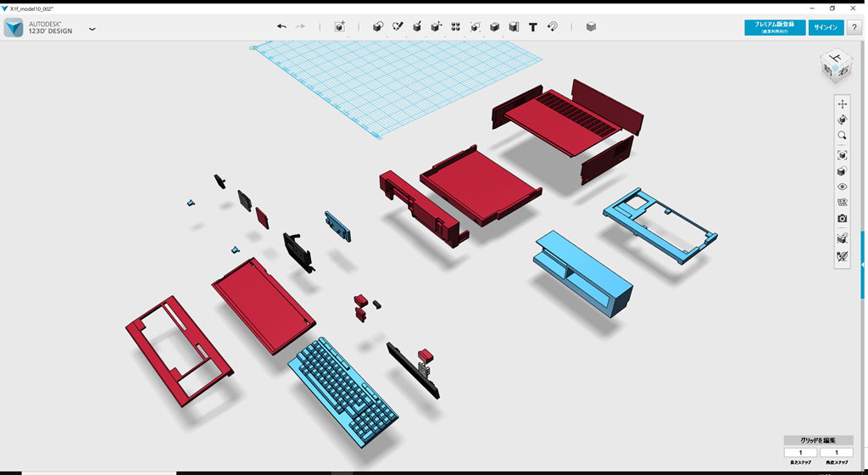Click the Snap magnet tool
This screenshot has height=475, width=868.
point(553,27)
